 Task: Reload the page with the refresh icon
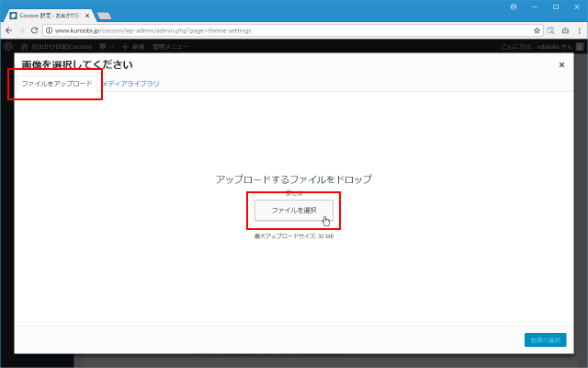pos(34,30)
